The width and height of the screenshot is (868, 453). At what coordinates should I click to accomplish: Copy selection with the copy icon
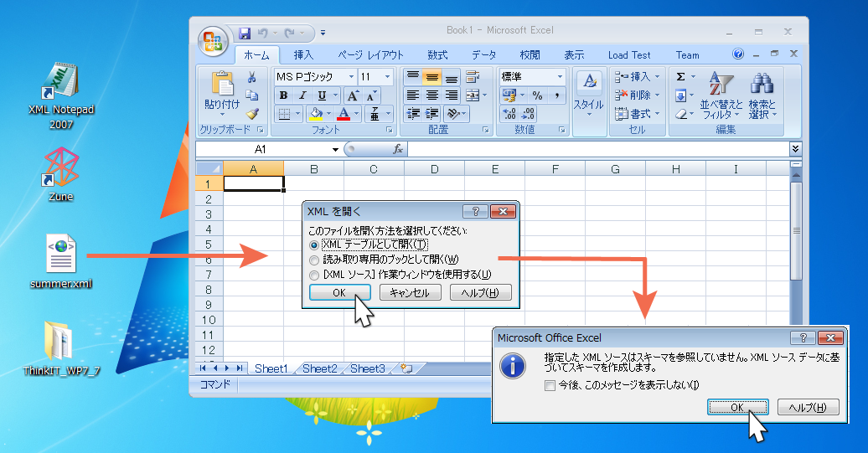coord(252,95)
